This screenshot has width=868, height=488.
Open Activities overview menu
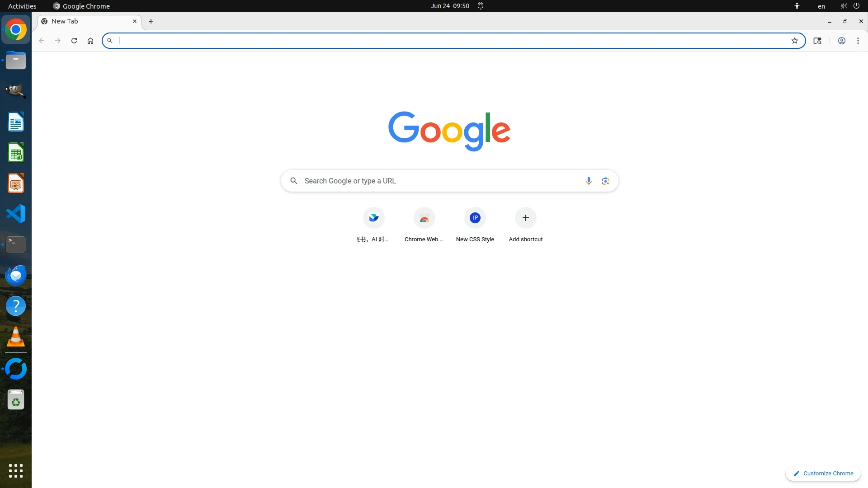pyautogui.click(x=22, y=6)
